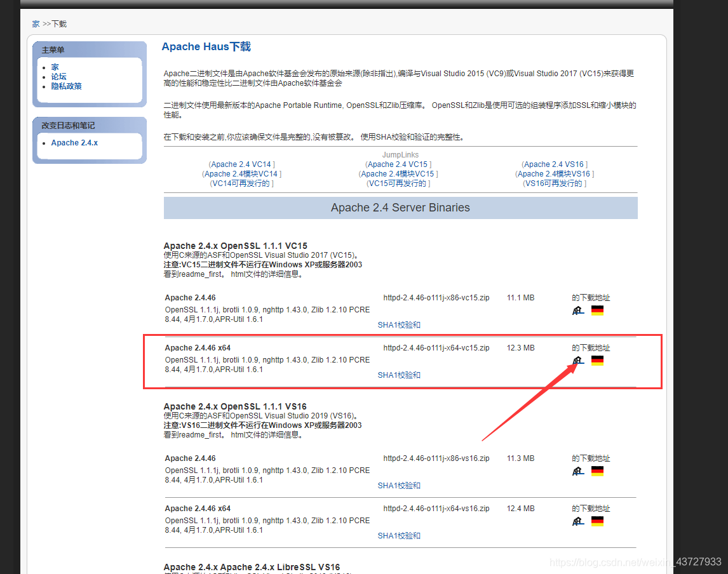Click the 11.1 MB file size

[x=520, y=297]
